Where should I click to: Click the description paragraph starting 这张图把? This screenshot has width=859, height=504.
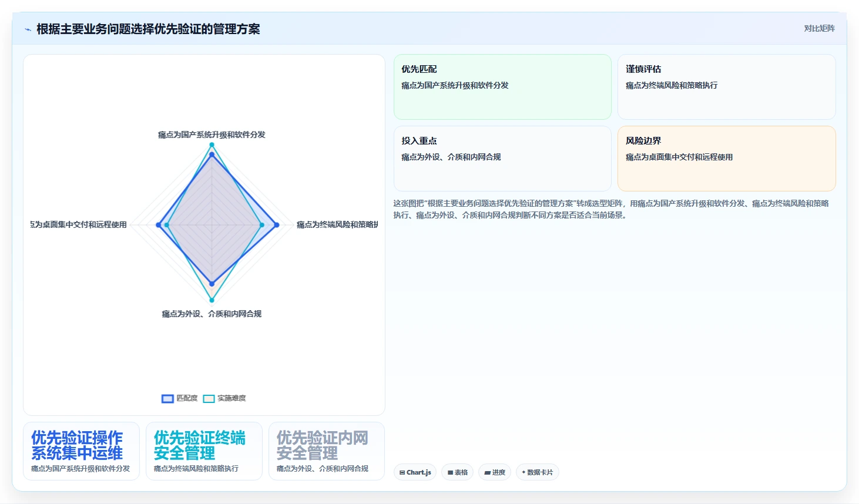611,209
